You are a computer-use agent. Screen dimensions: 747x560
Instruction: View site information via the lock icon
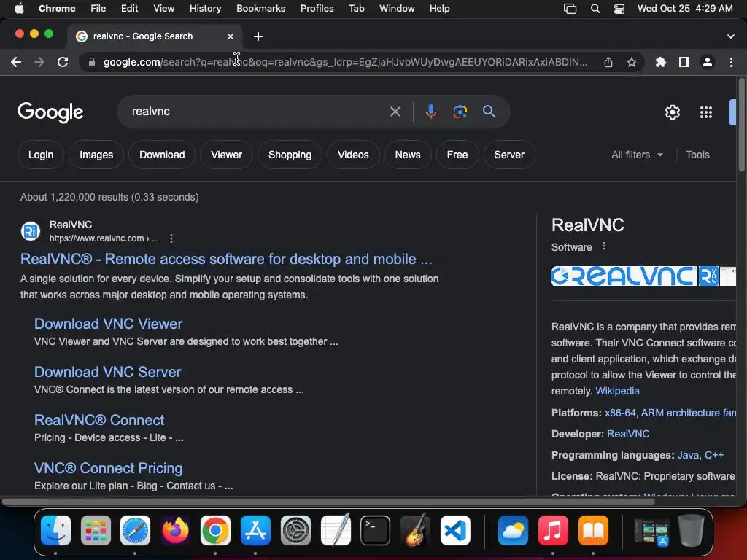tap(92, 63)
